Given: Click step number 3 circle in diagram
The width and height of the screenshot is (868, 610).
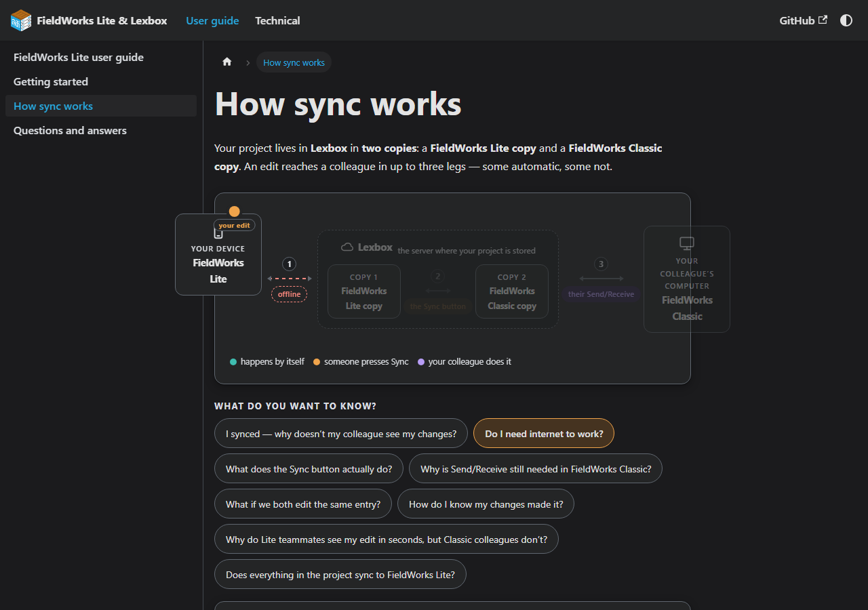Looking at the screenshot, I should (x=601, y=264).
